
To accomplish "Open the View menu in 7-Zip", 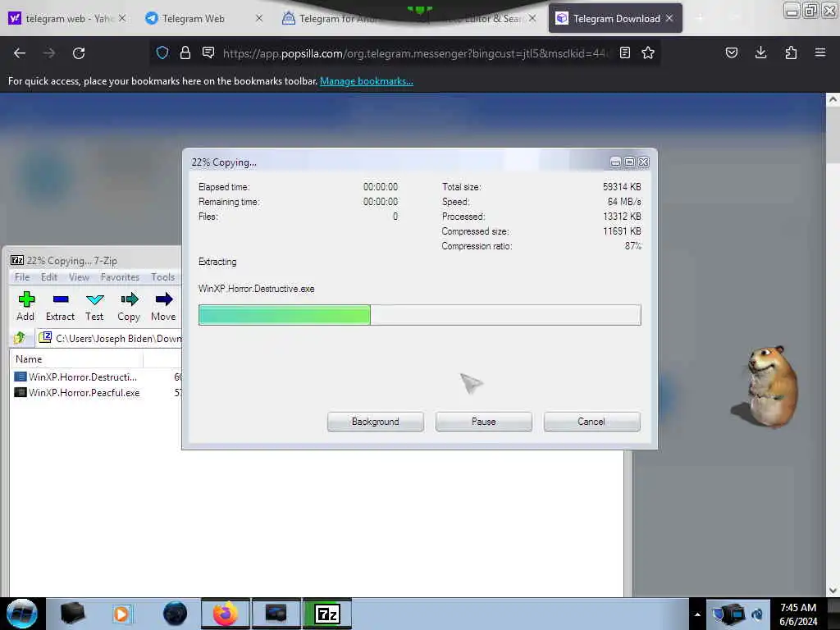I will [79, 277].
